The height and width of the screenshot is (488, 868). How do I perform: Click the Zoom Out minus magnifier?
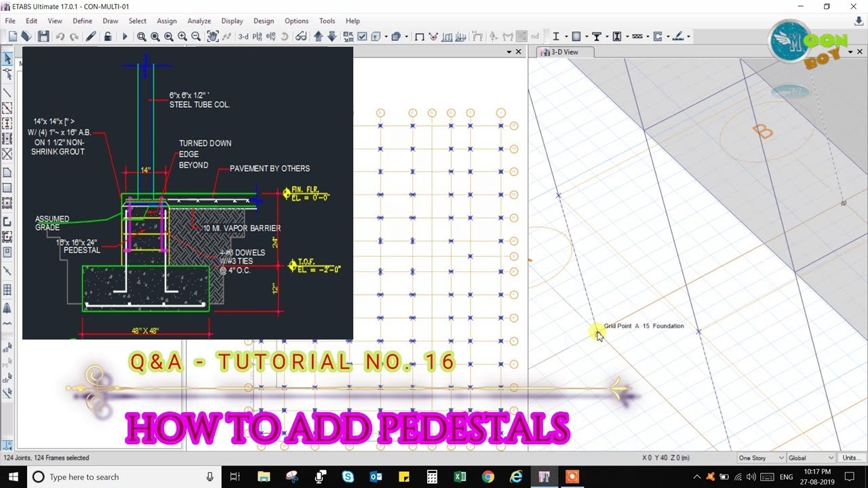click(196, 37)
